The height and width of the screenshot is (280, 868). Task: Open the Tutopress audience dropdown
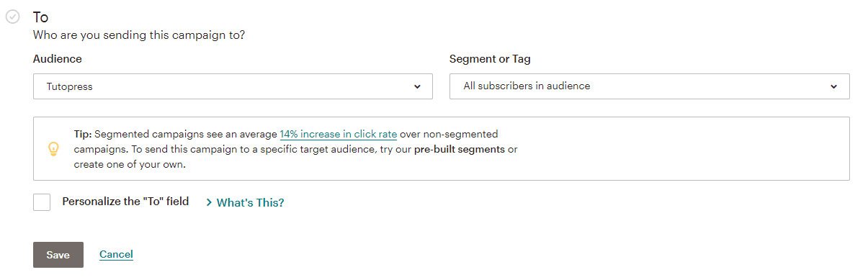233,86
